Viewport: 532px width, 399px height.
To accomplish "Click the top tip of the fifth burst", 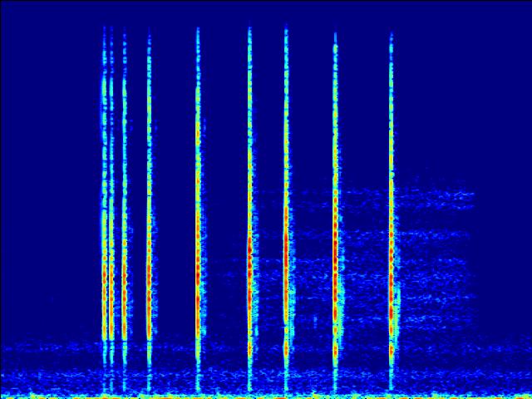I will (198, 31).
